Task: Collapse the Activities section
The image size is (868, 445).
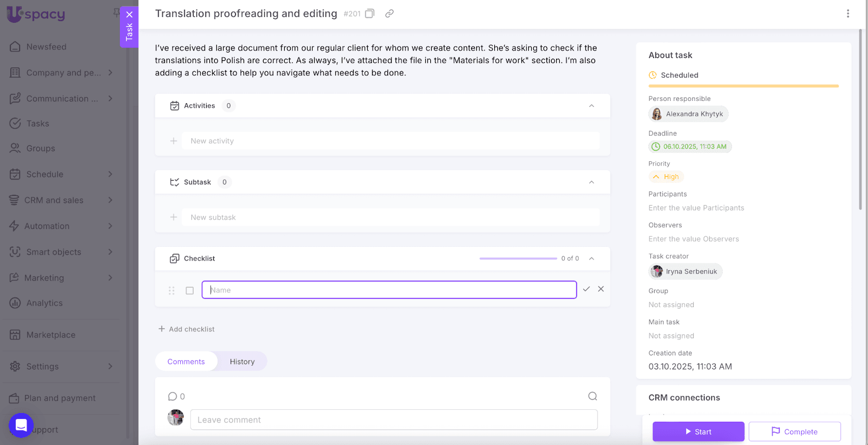Action: (x=591, y=106)
